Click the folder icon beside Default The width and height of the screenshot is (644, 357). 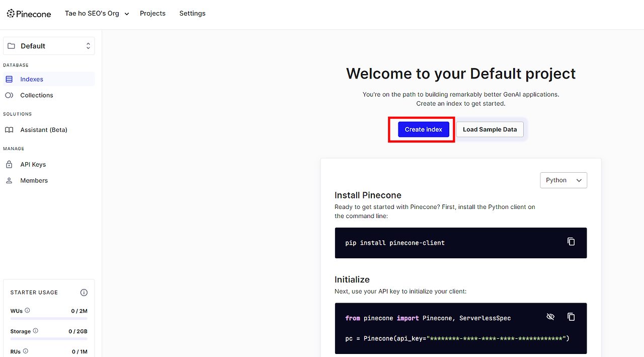coord(12,46)
